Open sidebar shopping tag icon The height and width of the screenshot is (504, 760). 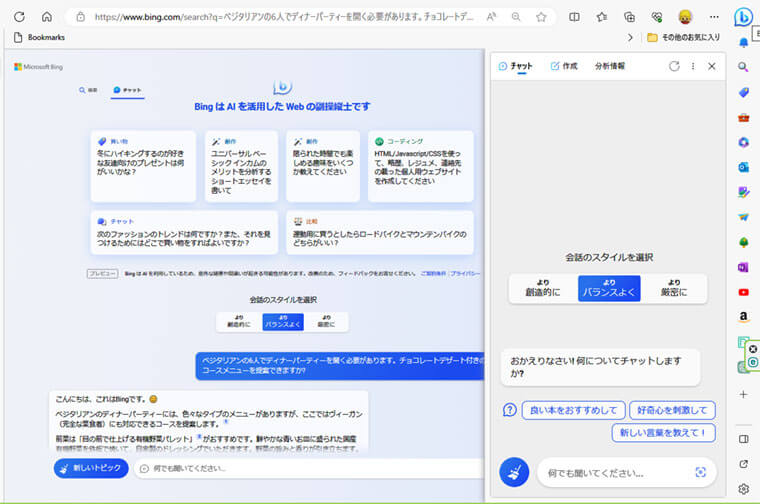click(744, 92)
